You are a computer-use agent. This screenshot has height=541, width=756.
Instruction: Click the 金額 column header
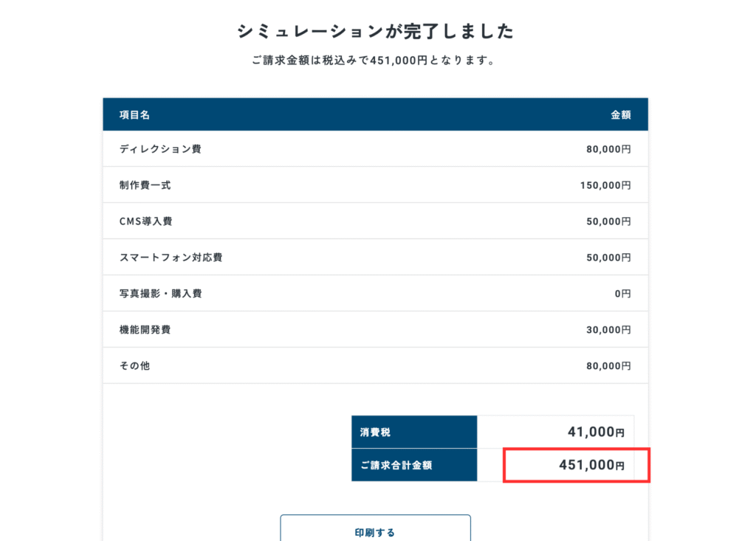(x=620, y=115)
